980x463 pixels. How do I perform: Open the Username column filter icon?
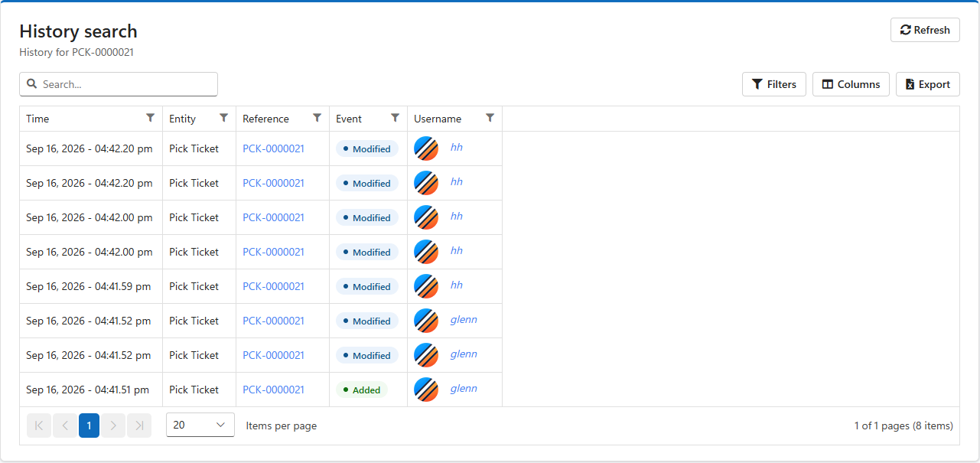tap(490, 118)
